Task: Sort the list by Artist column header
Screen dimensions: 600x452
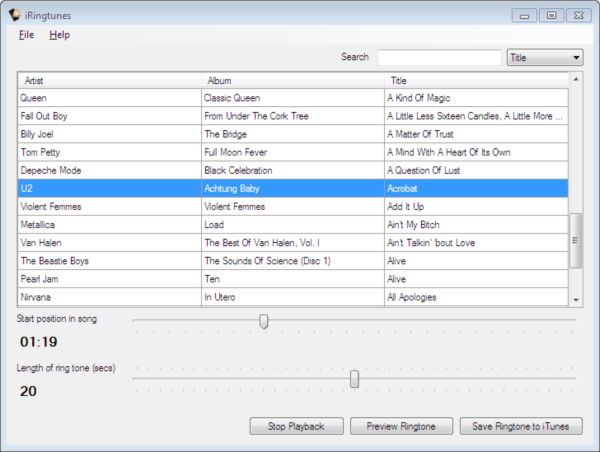Action: pyautogui.click(x=110, y=80)
